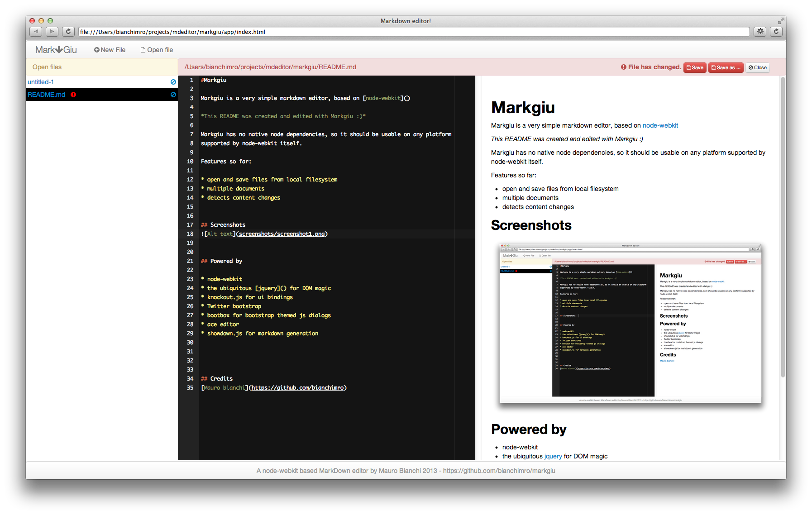Click the red unsaved-changes indicator on README.md

pos(73,95)
